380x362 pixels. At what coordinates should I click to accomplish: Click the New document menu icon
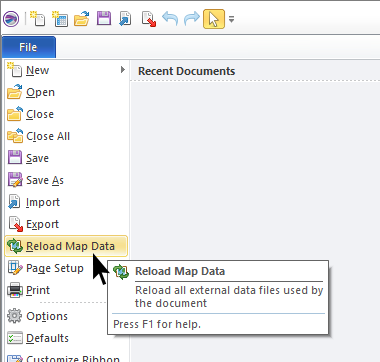(x=15, y=70)
